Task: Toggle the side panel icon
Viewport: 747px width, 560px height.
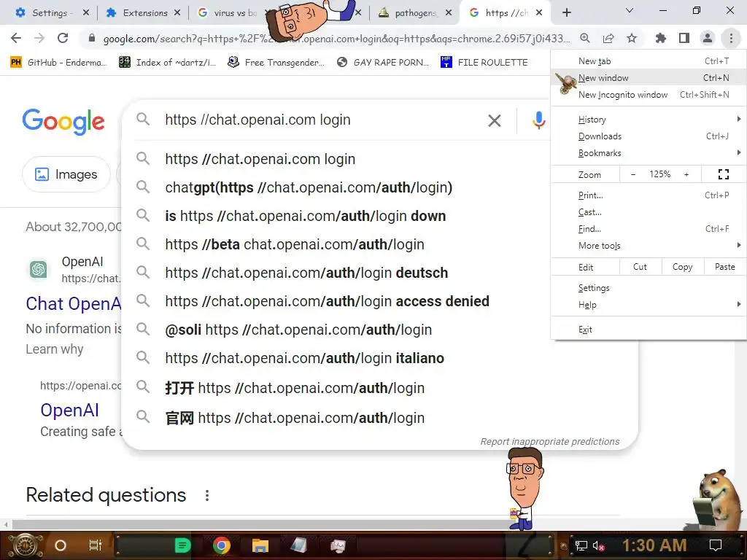Action: (x=684, y=38)
